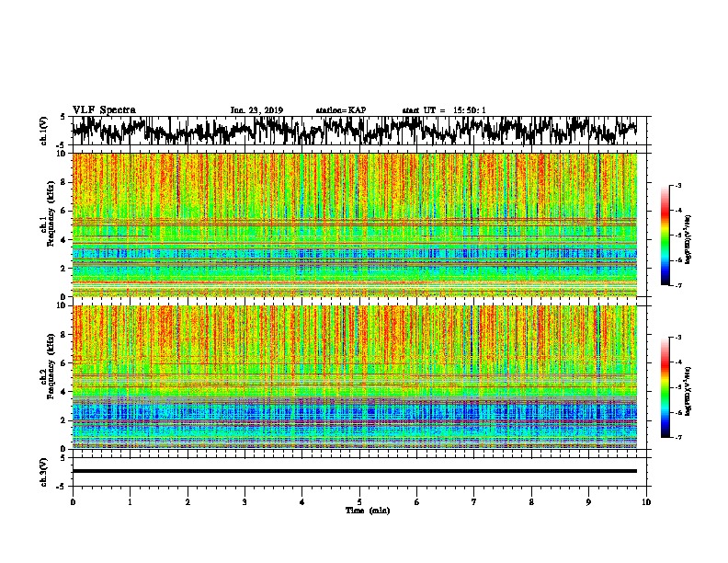This screenshot has height=563, width=728.
Task: Click the "6" frequency tick of ch.2 spectrogram
Action: click(x=63, y=363)
